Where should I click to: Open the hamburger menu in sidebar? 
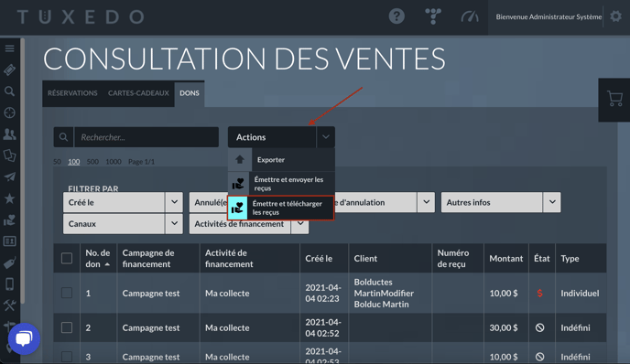point(10,48)
